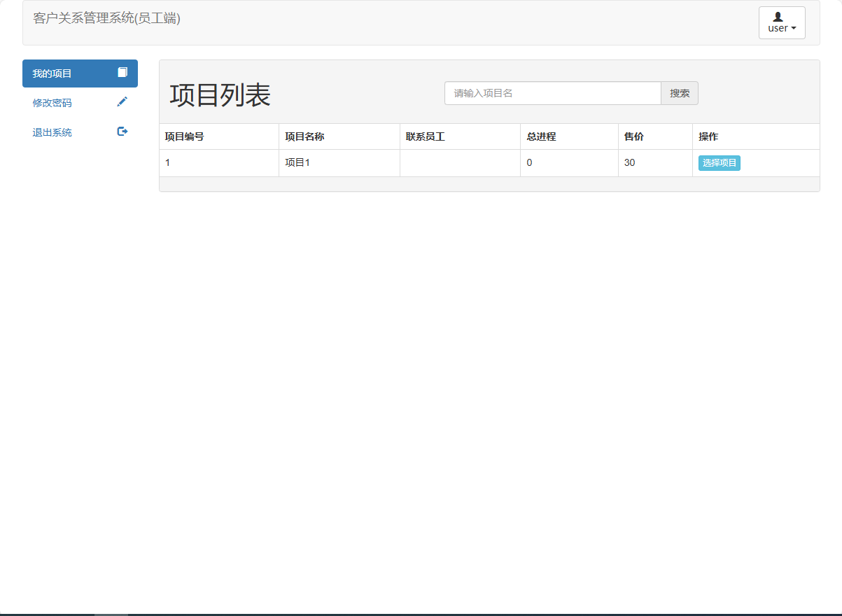Click the 项目列表 heading

[x=219, y=95]
